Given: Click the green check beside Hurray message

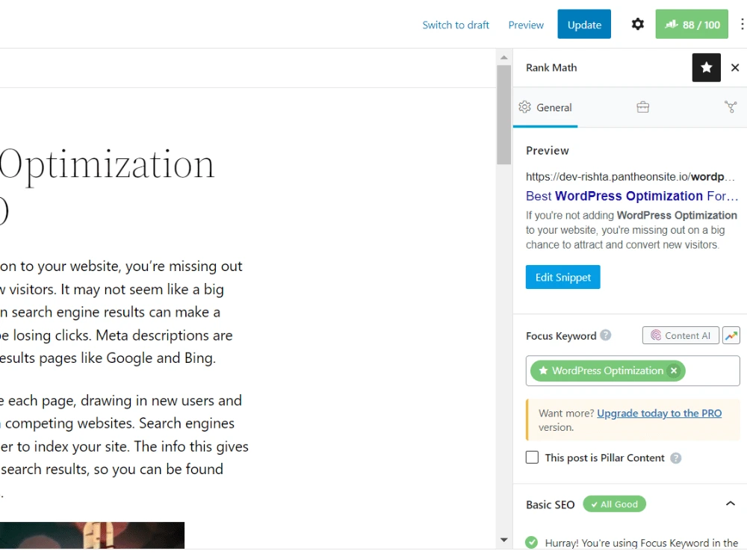Looking at the screenshot, I should click(531, 542).
